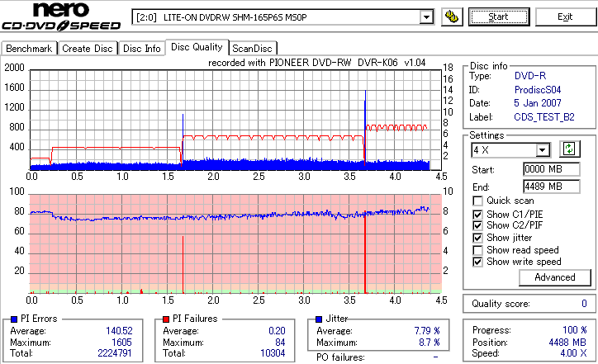Click the PO failures label

[340, 357]
